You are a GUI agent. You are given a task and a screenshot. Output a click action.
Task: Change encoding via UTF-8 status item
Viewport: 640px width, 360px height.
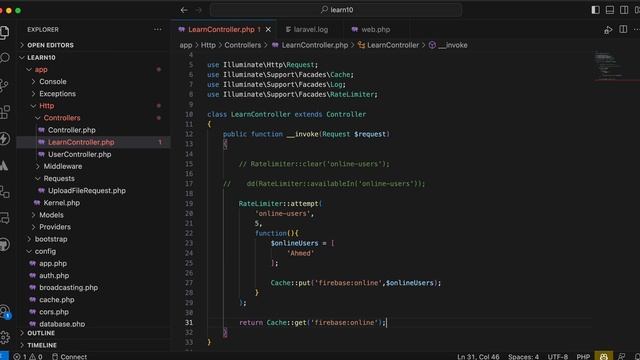[558, 356]
